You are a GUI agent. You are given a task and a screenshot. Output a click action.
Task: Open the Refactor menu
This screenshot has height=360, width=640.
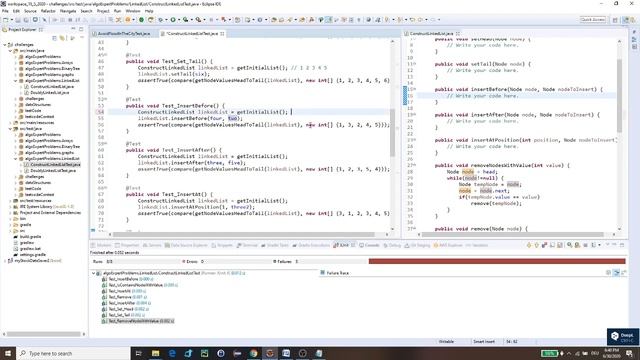(x=48, y=11)
